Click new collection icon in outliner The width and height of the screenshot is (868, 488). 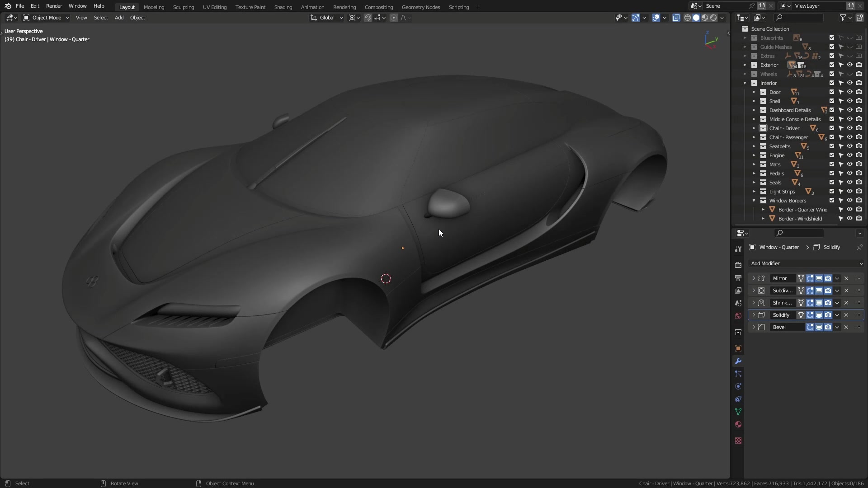860,18
